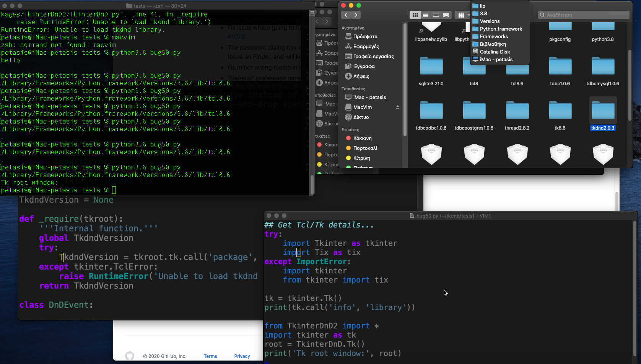Select Frameworks in the path menu
Viewport: 641px width, 364px height.
click(493, 36)
